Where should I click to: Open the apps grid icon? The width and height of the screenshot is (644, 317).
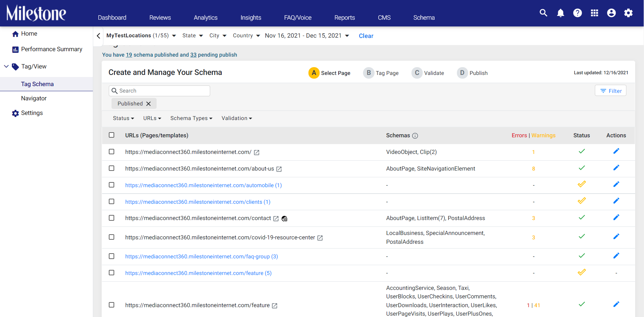[x=595, y=13]
